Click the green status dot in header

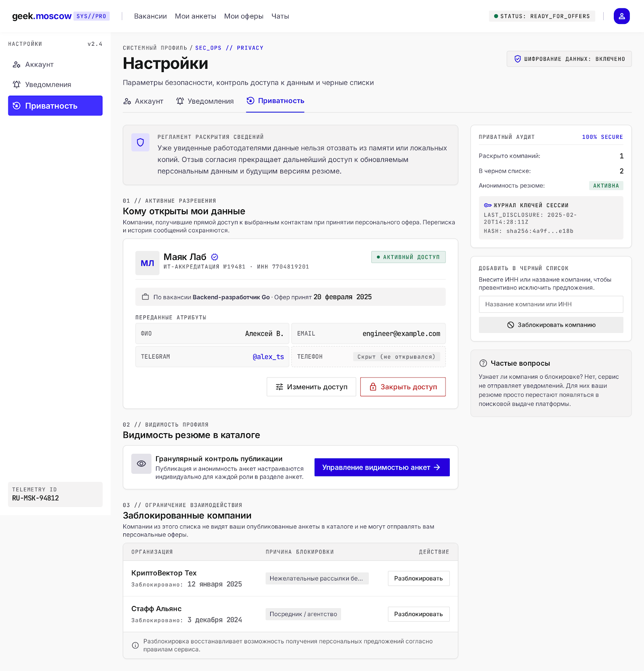point(496,16)
